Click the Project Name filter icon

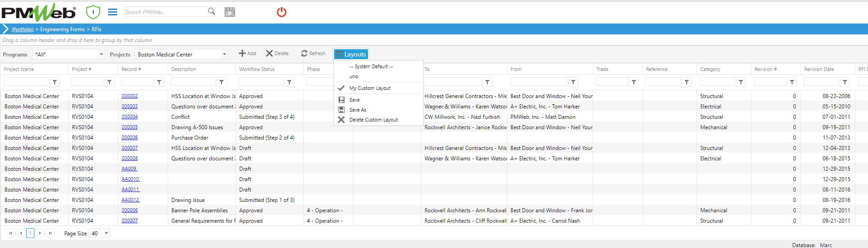pos(55,82)
